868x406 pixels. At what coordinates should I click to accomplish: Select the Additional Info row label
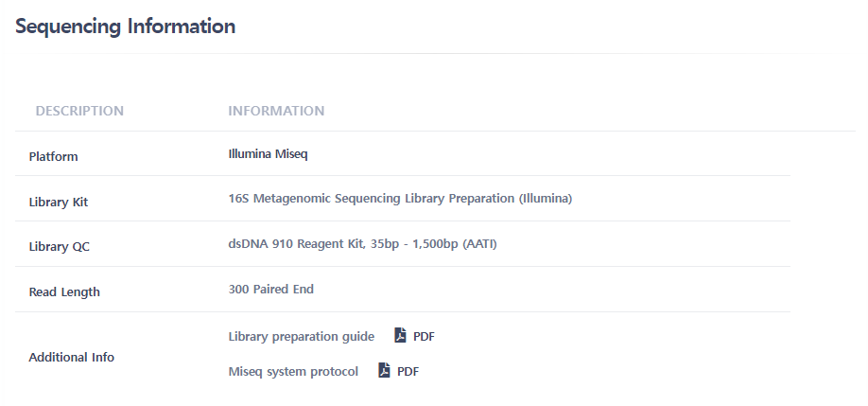72,358
